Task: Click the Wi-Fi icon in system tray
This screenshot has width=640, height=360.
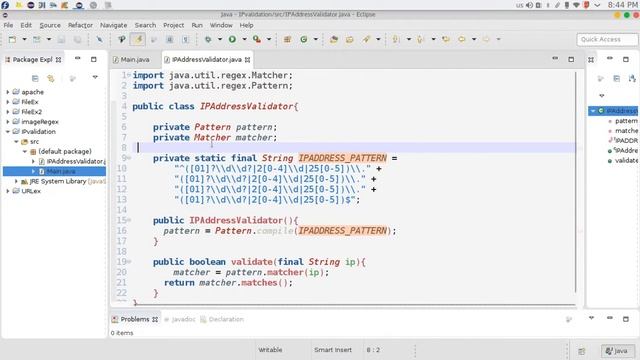Action: click(576, 5)
